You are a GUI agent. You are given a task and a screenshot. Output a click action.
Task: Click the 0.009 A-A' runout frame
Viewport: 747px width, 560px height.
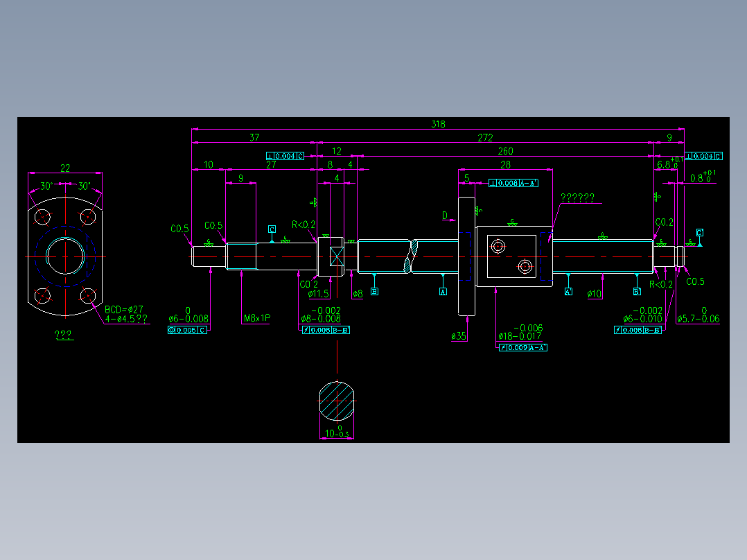(522, 347)
